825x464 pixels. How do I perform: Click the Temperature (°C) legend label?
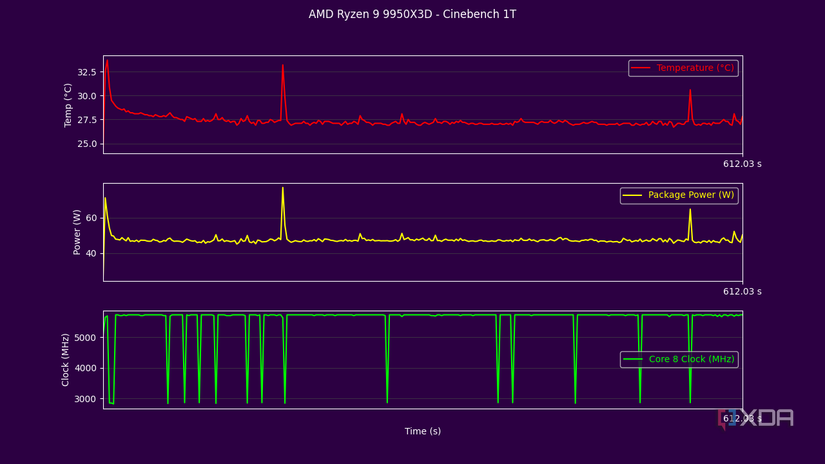click(695, 68)
